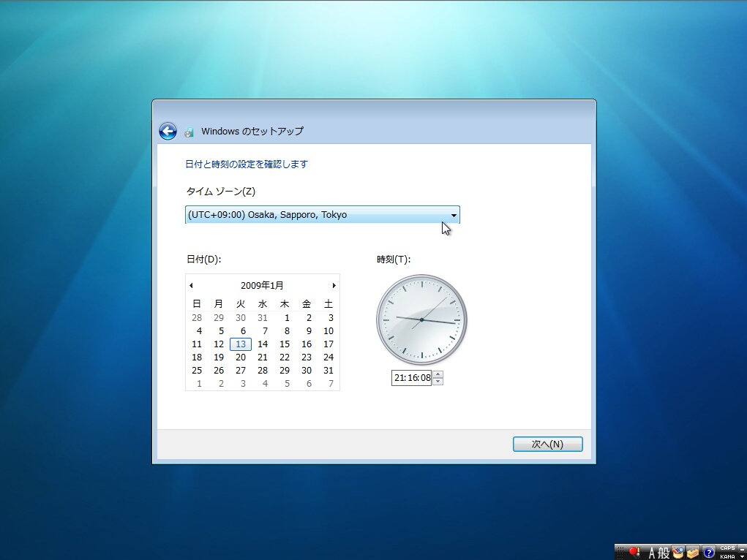Select date 8 in the calendar
Screen dimensions: 747x560
point(287,331)
